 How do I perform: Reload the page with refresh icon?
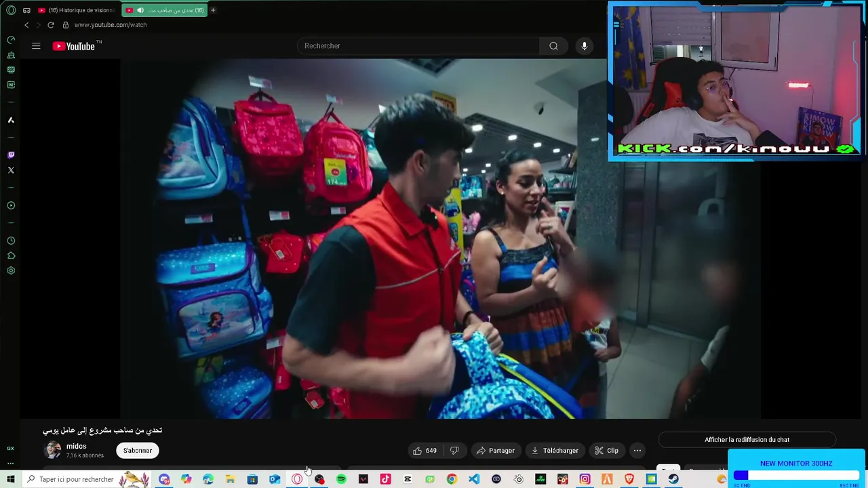(50, 25)
